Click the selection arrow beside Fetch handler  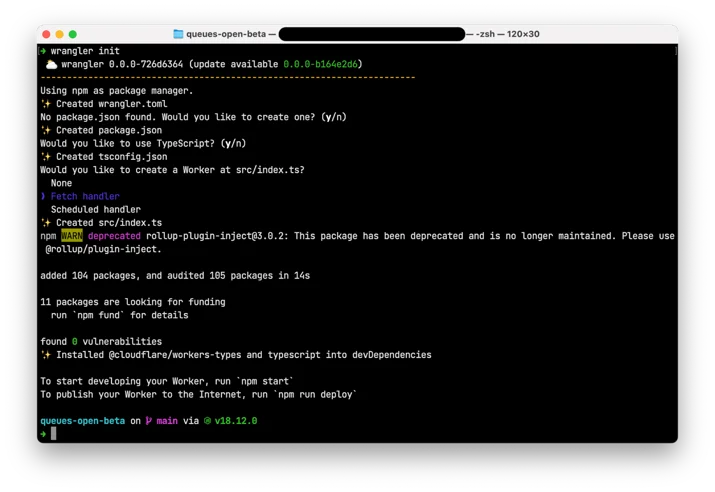(x=43, y=197)
